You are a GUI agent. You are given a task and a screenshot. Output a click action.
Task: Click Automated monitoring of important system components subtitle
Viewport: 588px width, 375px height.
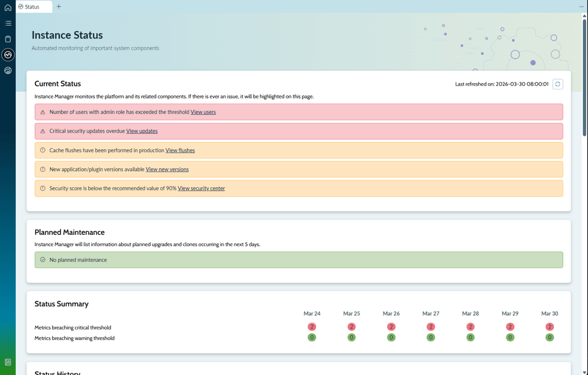(96, 48)
